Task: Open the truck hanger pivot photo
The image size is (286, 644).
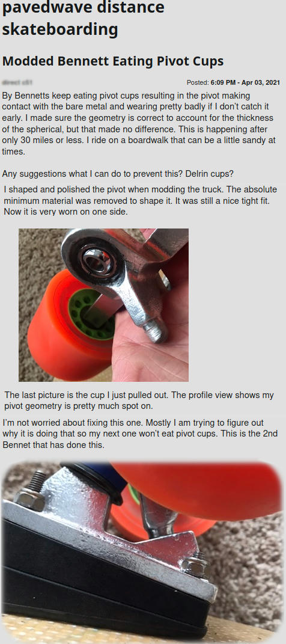Action: (103, 305)
